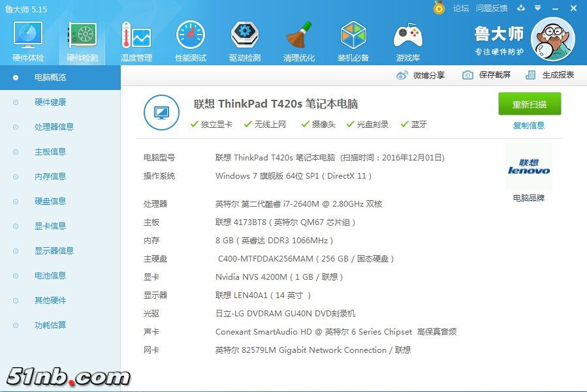Generate a hardware report via 生成报表
Viewport: 587px width, 392px height.
(x=556, y=75)
